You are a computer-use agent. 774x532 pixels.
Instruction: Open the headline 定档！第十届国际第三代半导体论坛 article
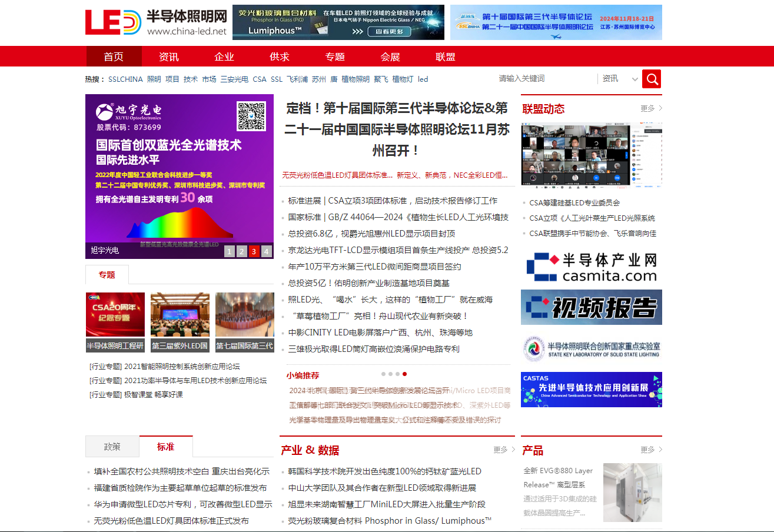tap(397, 129)
